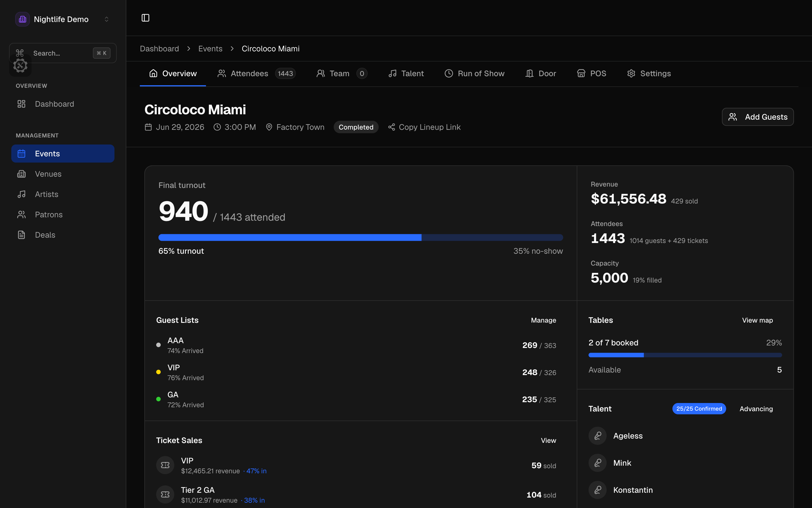Toggle the sidebar panel icon
This screenshot has height=508, width=812.
pyautogui.click(x=145, y=18)
